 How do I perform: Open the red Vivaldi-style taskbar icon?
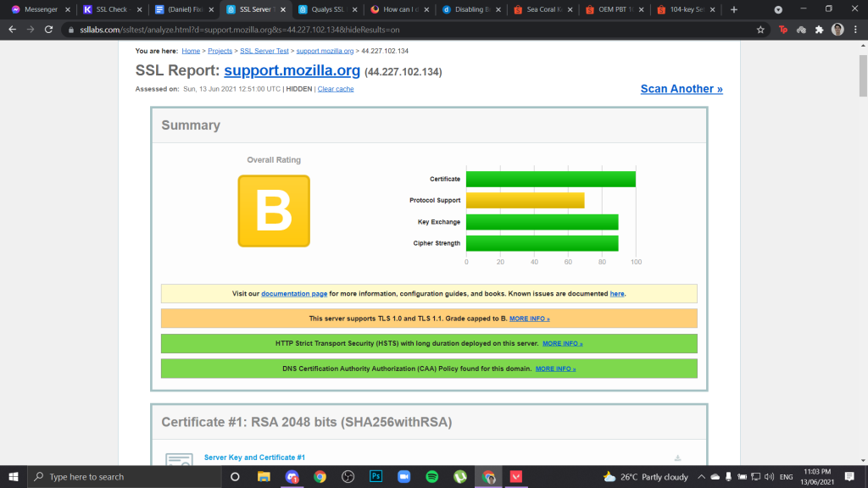516,476
